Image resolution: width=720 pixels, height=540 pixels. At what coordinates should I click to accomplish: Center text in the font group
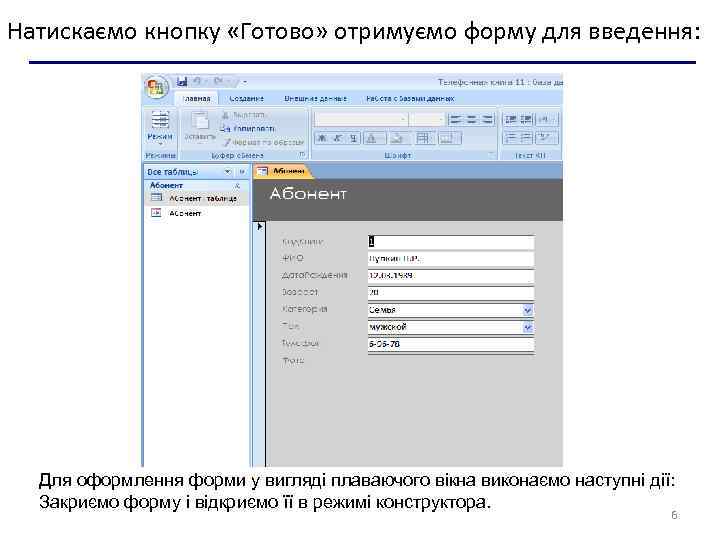pos(472,120)
